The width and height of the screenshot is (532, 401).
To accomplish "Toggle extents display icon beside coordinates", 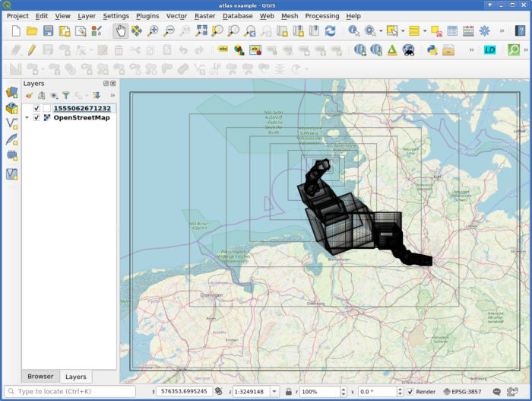I will [x=219, y=391].
